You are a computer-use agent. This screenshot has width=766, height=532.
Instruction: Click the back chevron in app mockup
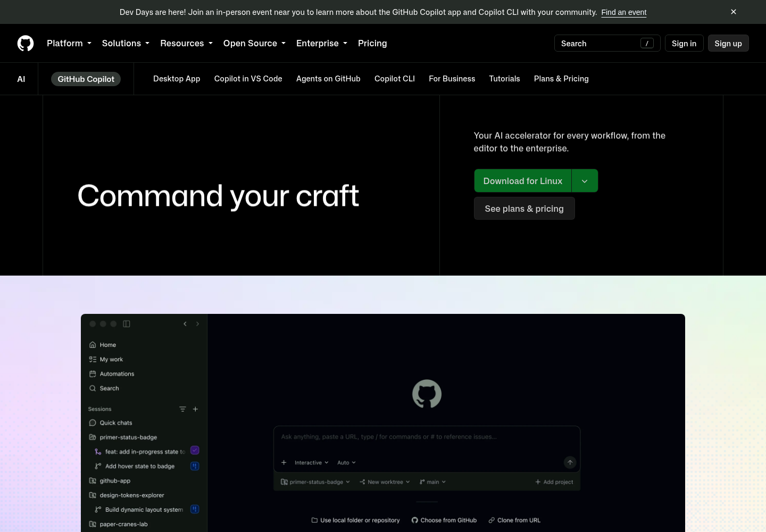coord(185,323)
